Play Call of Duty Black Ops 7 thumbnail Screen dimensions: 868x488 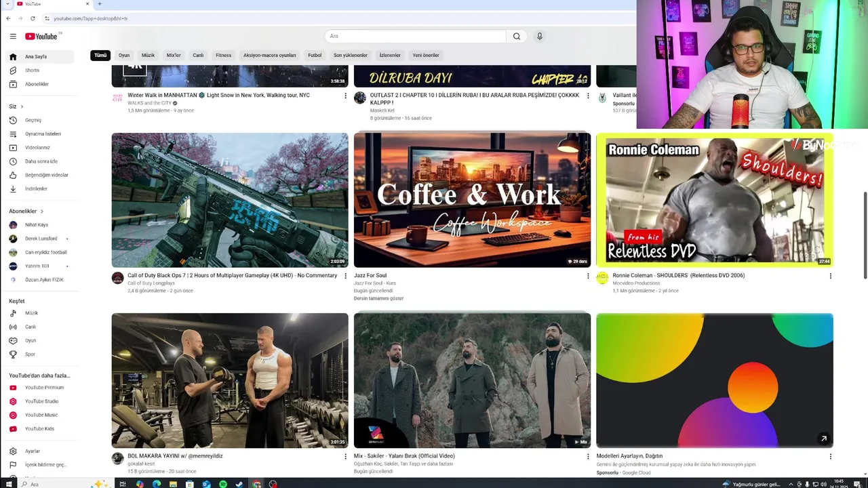tap(230, 200)
